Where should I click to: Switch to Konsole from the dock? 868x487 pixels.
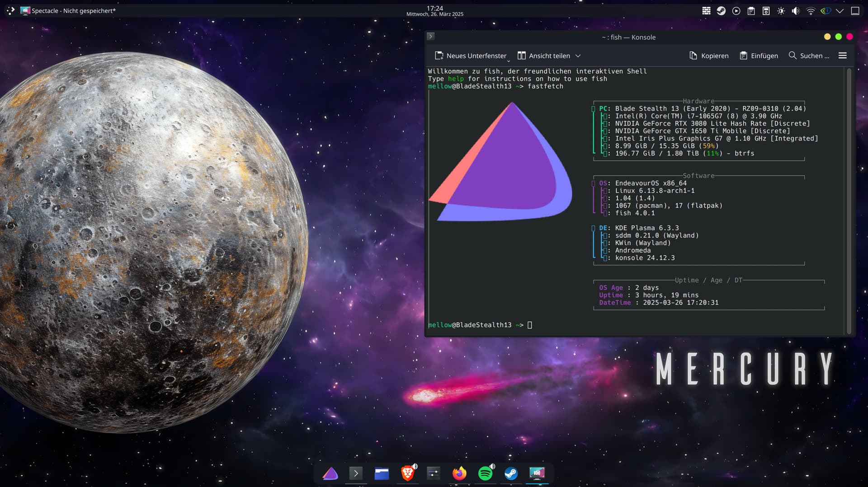pos(356,473)
